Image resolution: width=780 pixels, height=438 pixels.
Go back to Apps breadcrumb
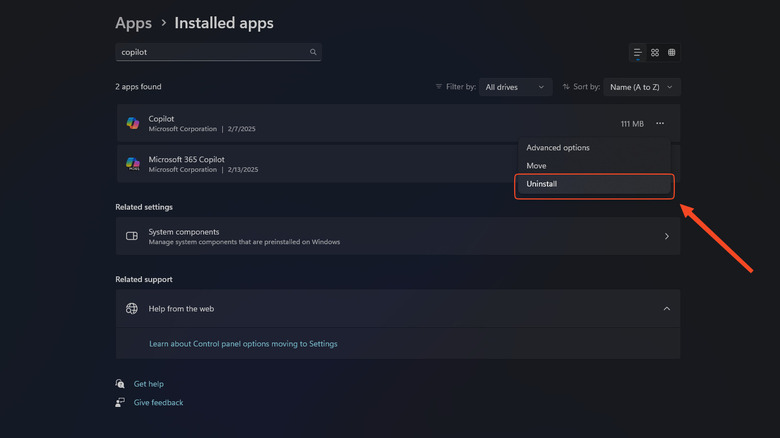(133, 23)
